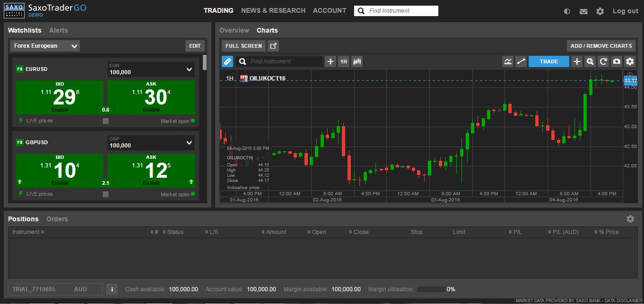The width and height of the screenshot is (644, 304).
Task: Click the EDIT watchlist button
Action: [x=195, y=46]
